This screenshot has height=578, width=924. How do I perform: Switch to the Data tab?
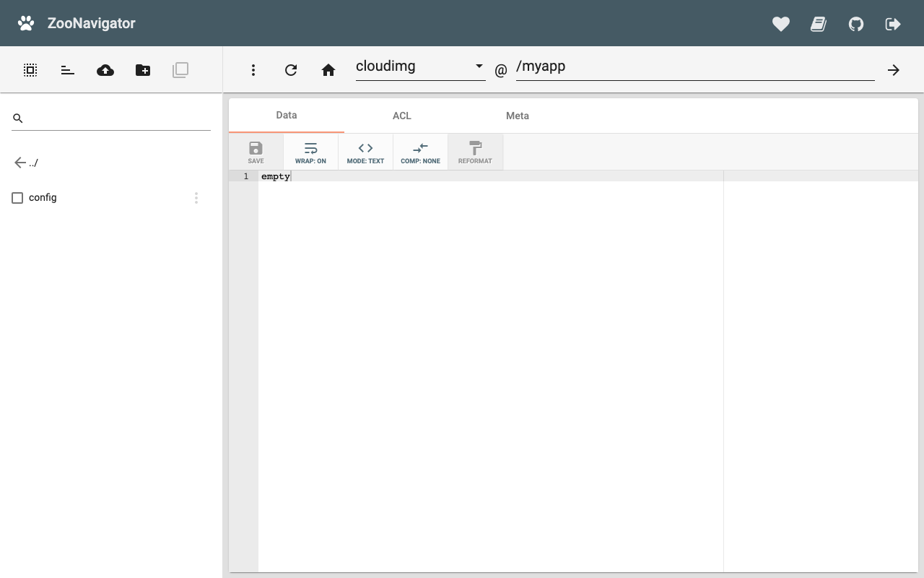tap(287, 116)
